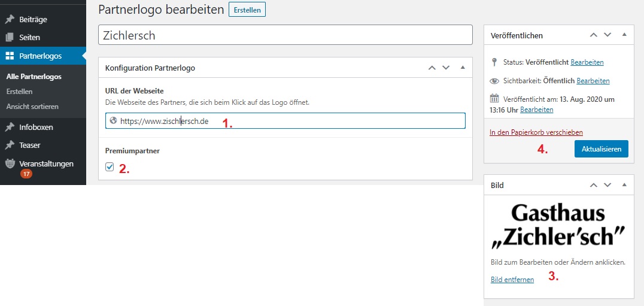Click the Seiten pages icon

10,37
